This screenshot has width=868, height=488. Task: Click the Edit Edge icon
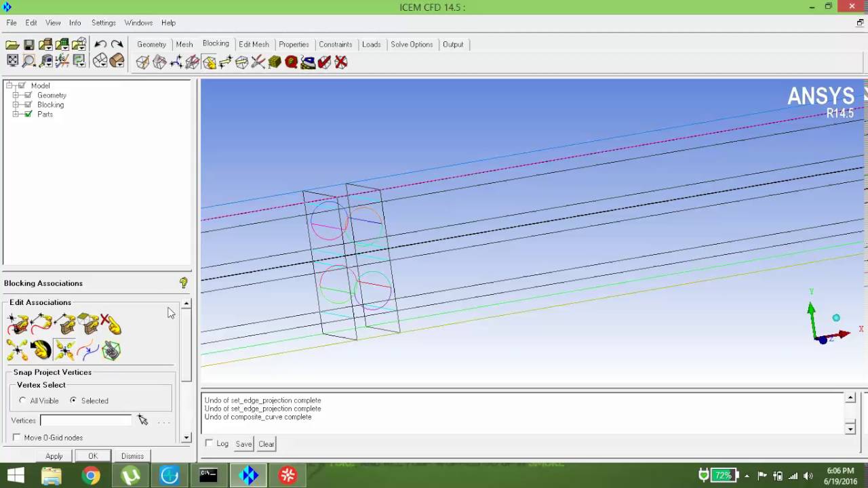(x=258, y=62)
